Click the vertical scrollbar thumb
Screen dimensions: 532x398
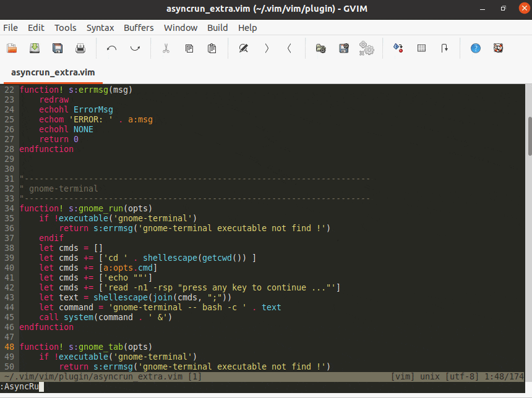pyautogui.click(x=529, y=136)
